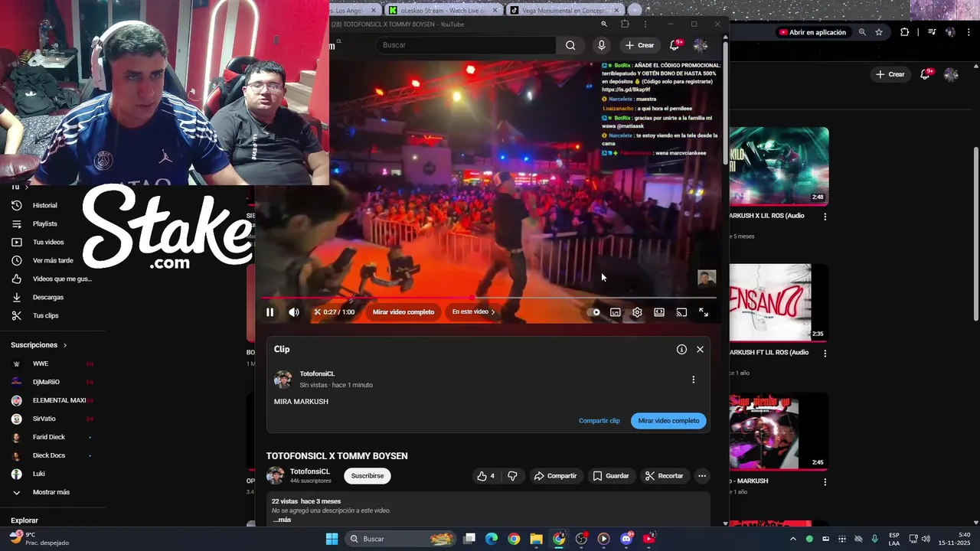Open thumbnail with duration 2:48
The height and width of the screenshot is (551, 980).
[x=779, y=166]
